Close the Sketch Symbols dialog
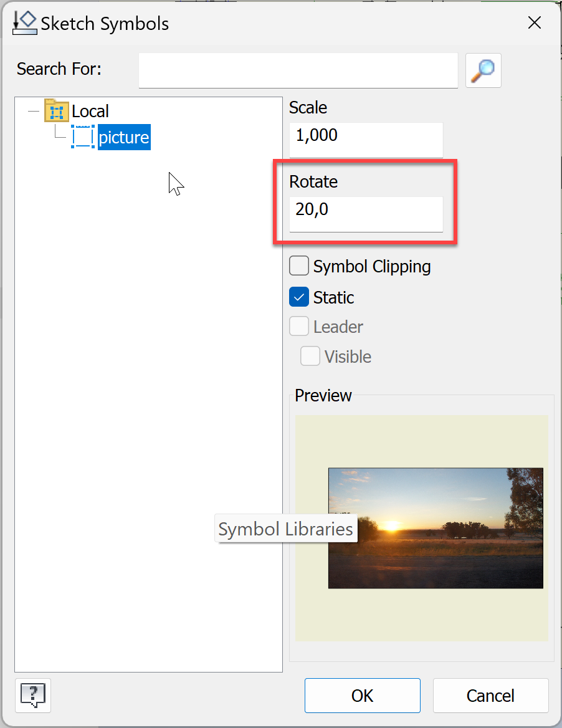The width and height of the screenshot is (562, 728). coord(534,24)
